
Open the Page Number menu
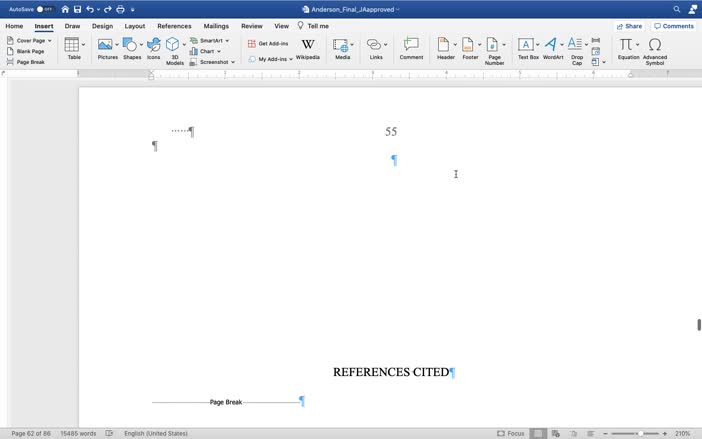point(495,51)
